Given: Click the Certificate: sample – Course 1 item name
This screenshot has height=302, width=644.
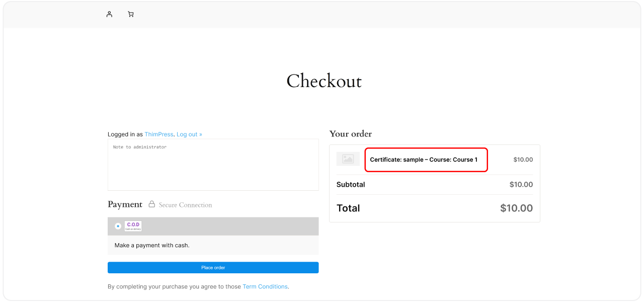Looking at the screenshot, I should pyautogui.click(x=424, y=160).
